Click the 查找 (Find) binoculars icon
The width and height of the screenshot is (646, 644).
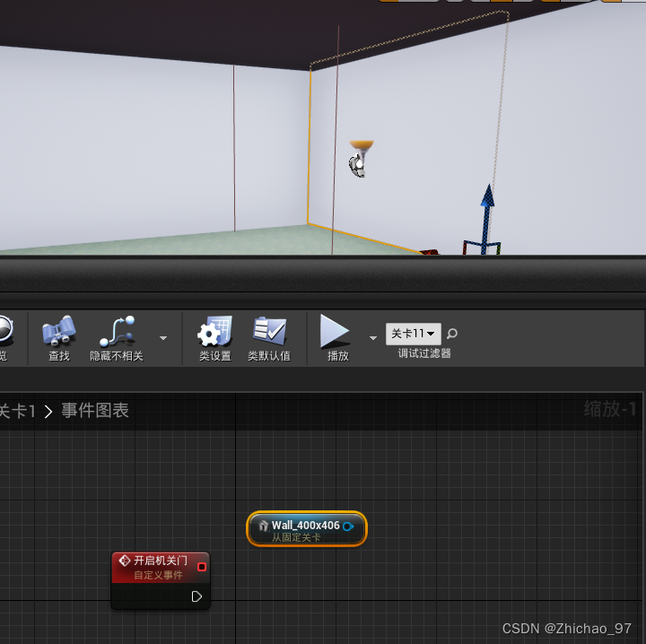[x=58, y=333]
